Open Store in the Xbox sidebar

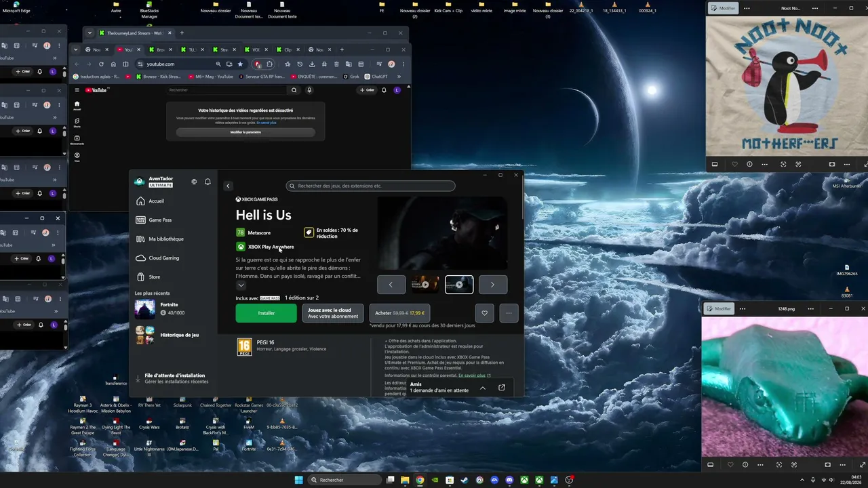[x=172, y=277]
